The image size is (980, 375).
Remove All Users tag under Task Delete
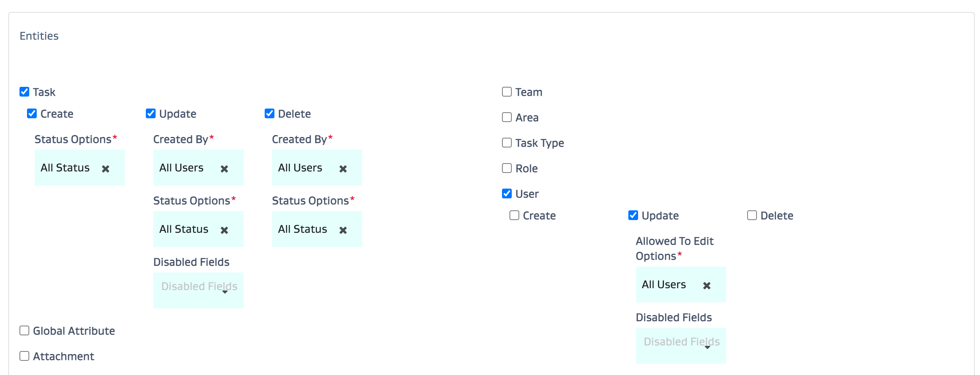(x=343, y=169)
